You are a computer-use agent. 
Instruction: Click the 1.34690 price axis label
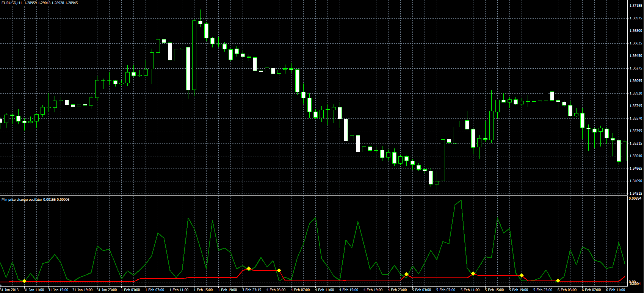click(x=635, y=181)
